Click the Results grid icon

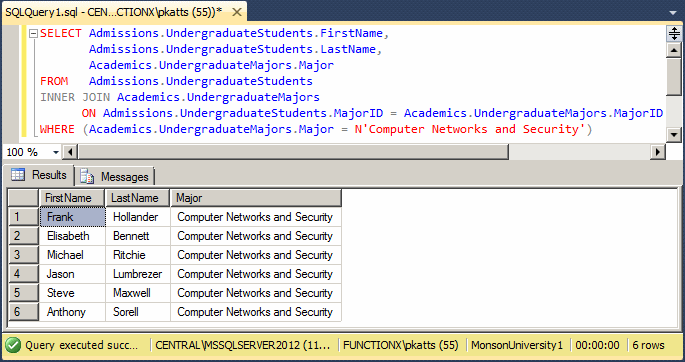coord(18,175)
